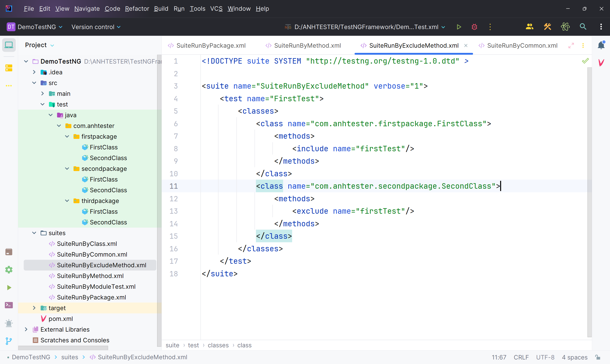Show more tool windows ellipsis
The height and width of the screenshot is (364, 610).
pos(9,86)
